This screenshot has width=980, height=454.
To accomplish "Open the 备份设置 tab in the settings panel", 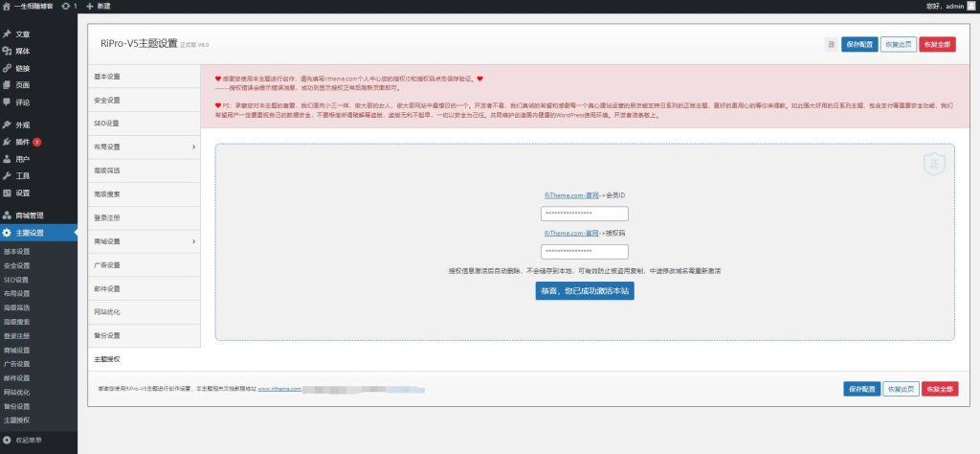I will point(144,336).
